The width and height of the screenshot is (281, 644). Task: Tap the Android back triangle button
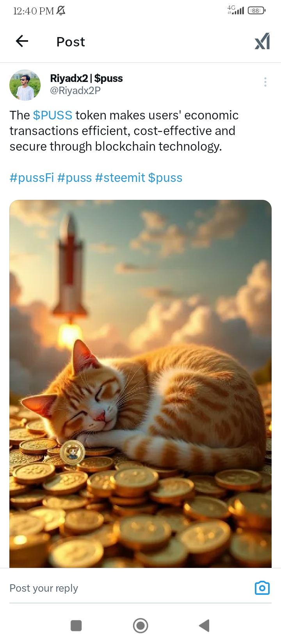pos(204,626)
